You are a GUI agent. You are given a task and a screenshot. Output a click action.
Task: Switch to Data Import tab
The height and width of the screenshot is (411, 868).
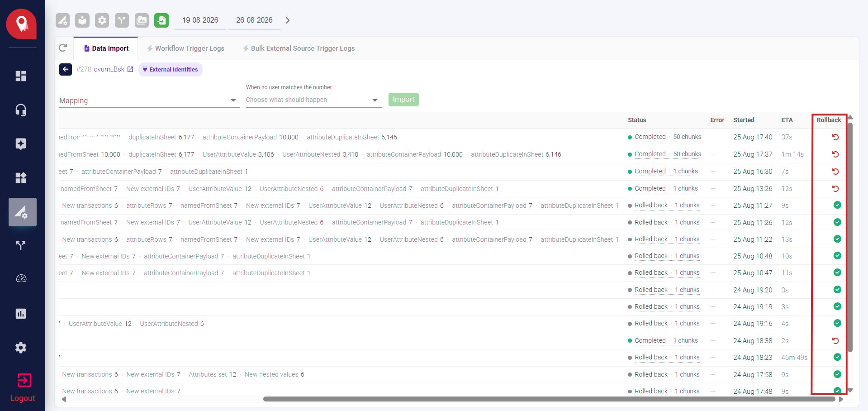click(106, 48)
